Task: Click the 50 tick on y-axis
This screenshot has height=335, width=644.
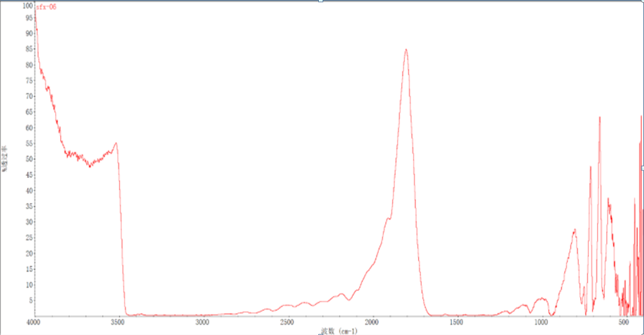Action: (x=28, y=159)
